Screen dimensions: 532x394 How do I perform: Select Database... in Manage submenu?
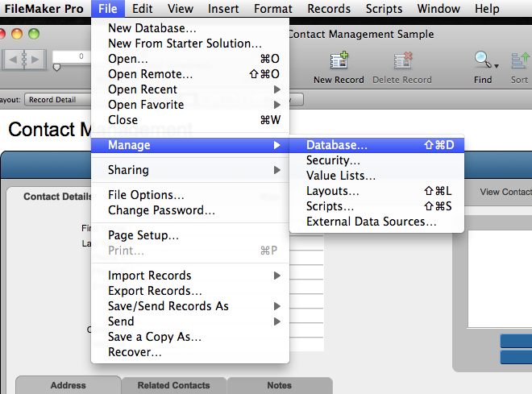(x=376, y=145)
